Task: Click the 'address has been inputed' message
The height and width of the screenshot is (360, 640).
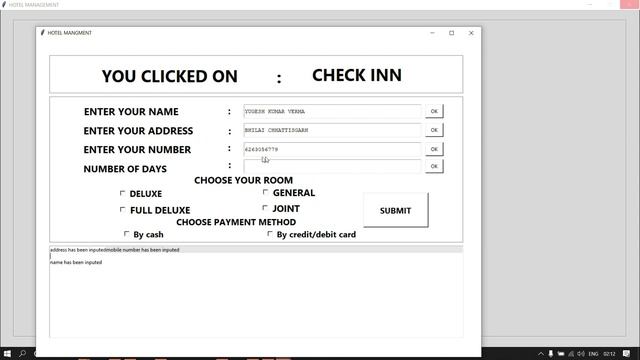Action: point(78,250)
